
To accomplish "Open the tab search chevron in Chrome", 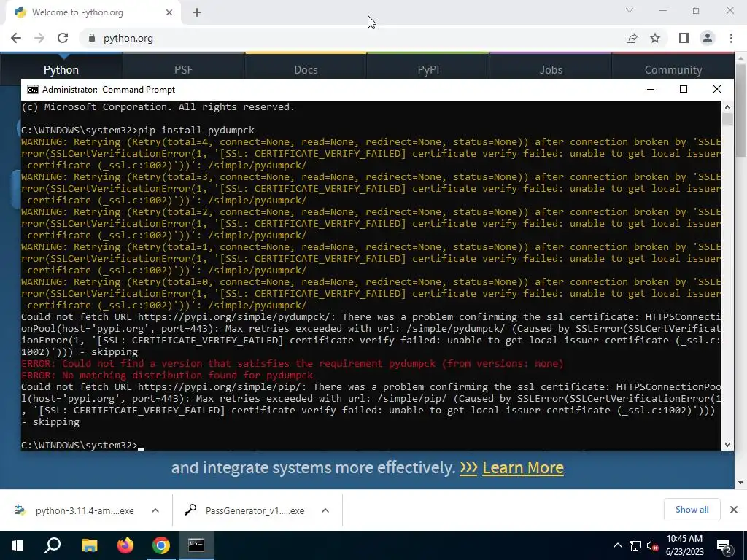I will [630, 10].
